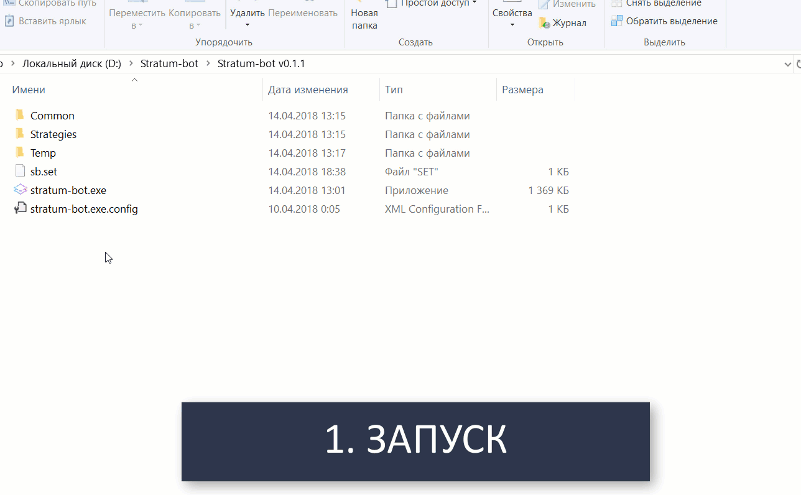The width and height of the screenshot is (801, 495).
Task: Click Локальный диск (D:) breadcrumb
Action: [71, 64]
